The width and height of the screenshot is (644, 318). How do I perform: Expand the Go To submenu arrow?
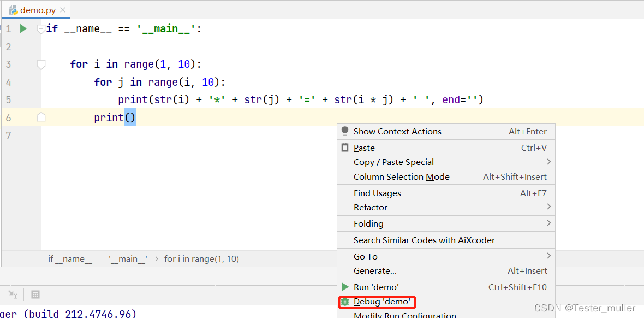click(548, 256)
